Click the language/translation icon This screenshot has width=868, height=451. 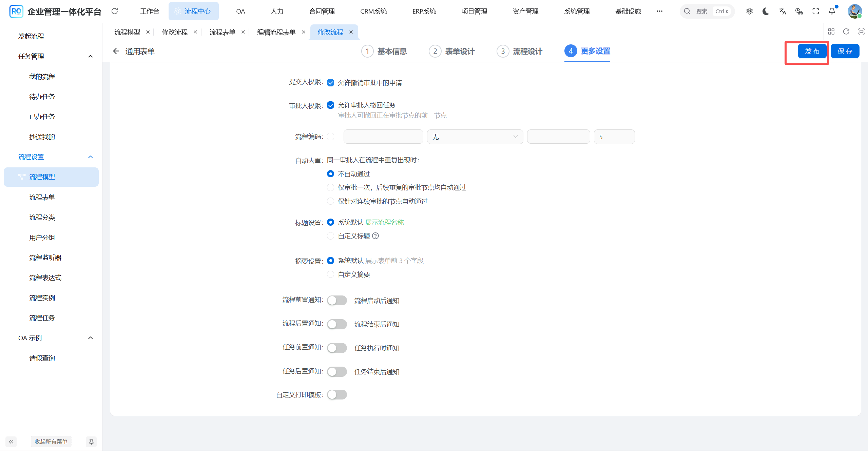783,11
